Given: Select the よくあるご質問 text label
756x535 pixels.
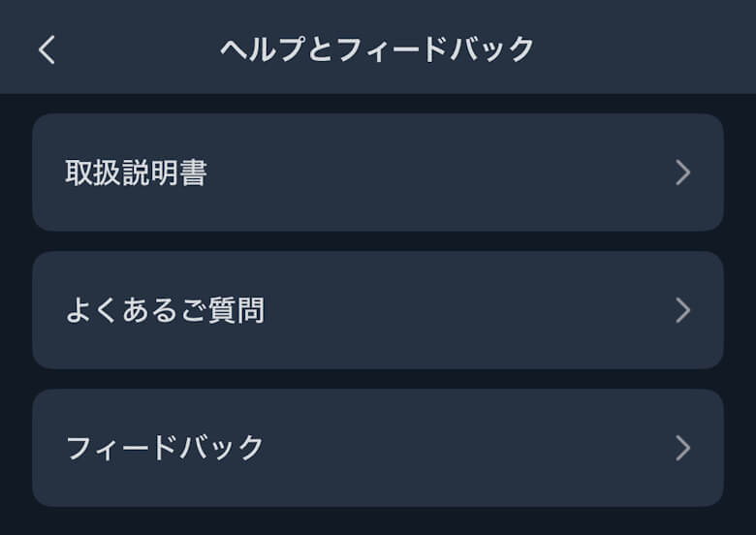Looking at the screenshot, I should (165, 311).
